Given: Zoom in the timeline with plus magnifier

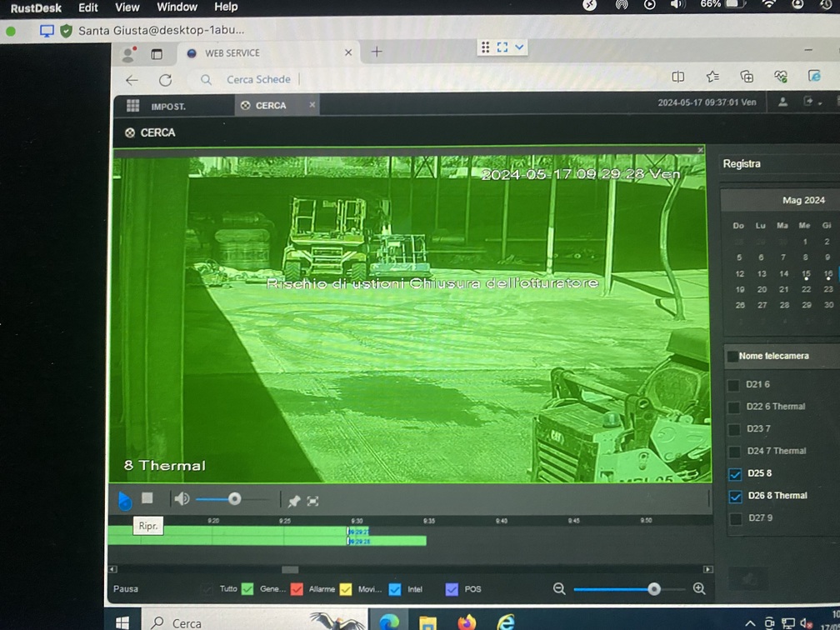Looking at the screenshot, I should [699, 588].
